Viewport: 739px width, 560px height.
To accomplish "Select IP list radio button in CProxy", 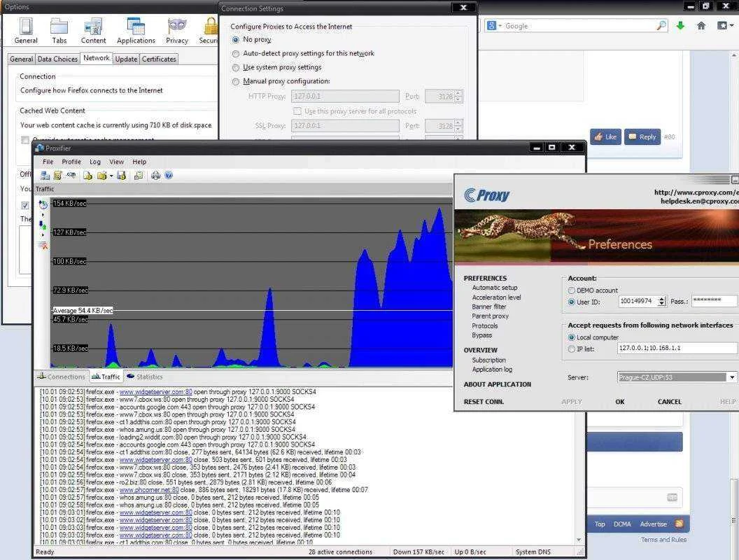I will pos(572,349).
